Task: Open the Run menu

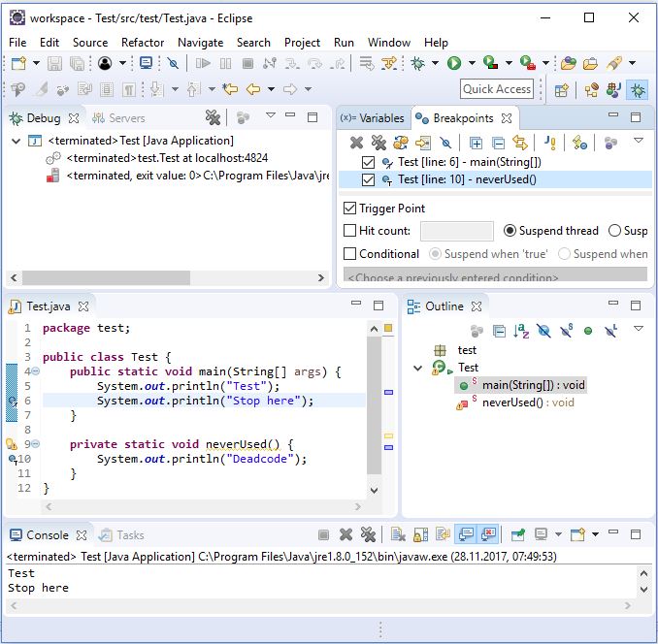Action: 344,43
